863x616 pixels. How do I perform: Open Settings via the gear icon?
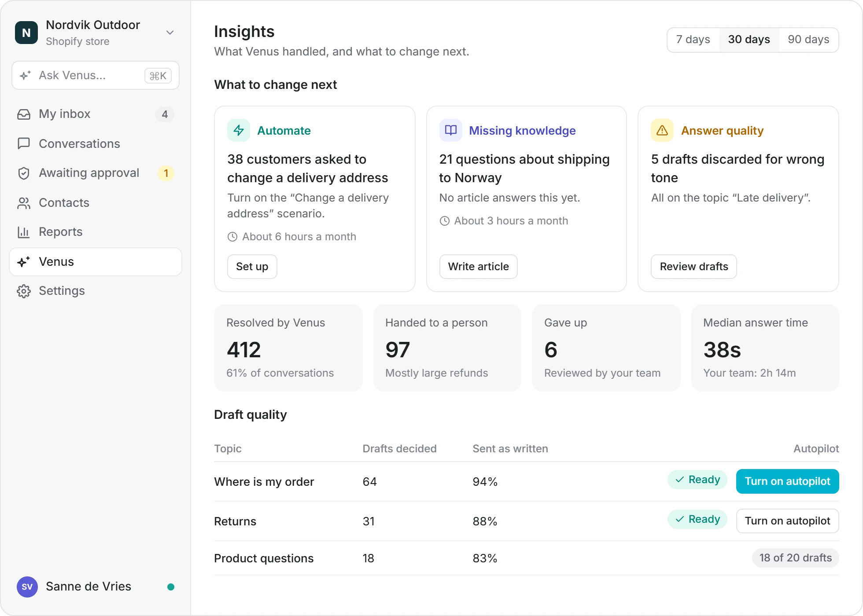pos(24,291)
